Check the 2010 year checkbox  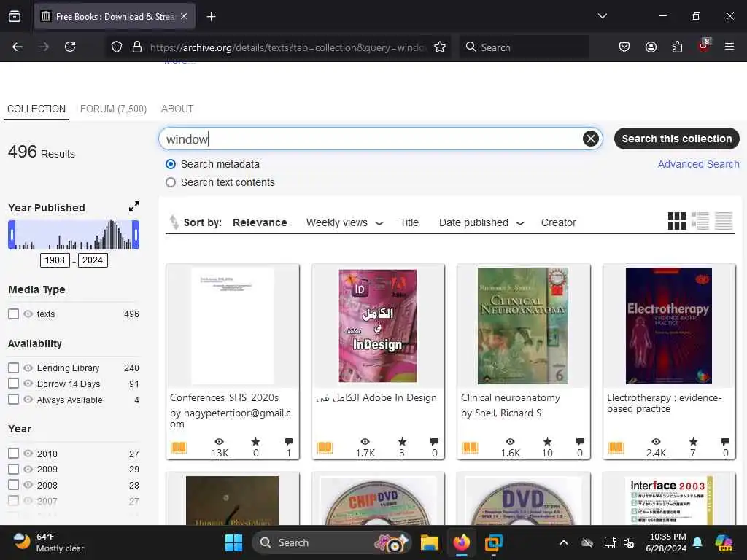tap(13, 454)
